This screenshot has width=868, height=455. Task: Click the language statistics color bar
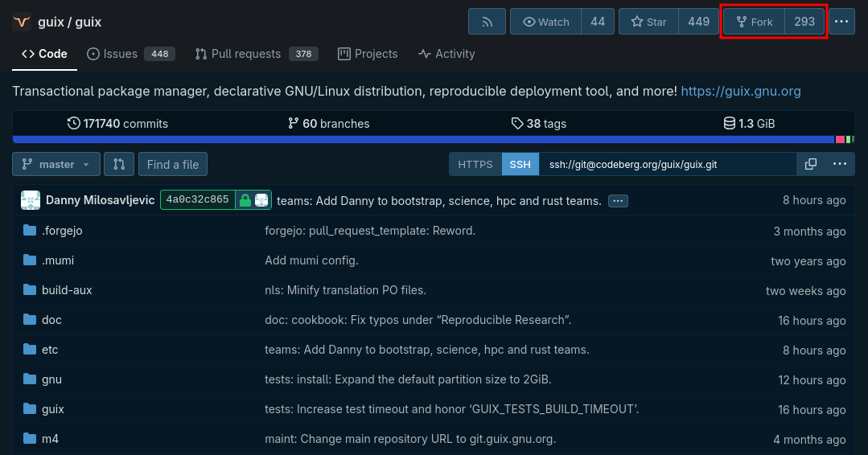[423, 140]
